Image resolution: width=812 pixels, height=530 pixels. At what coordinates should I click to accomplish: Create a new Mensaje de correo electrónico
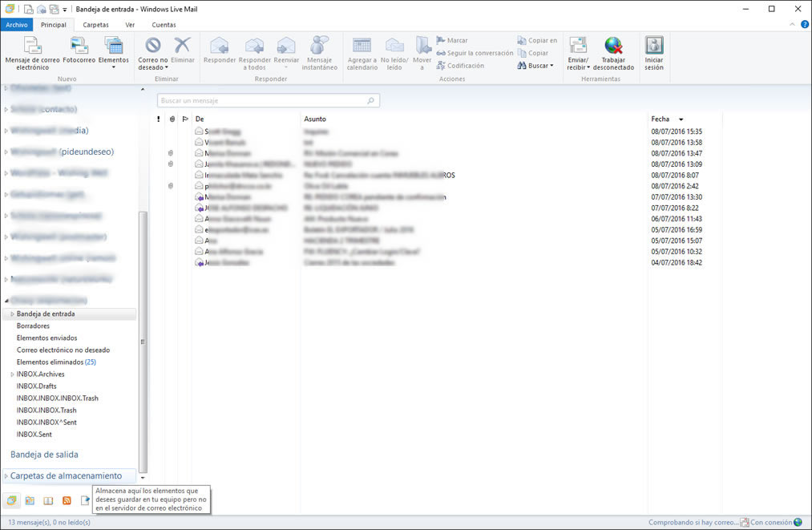32,54
